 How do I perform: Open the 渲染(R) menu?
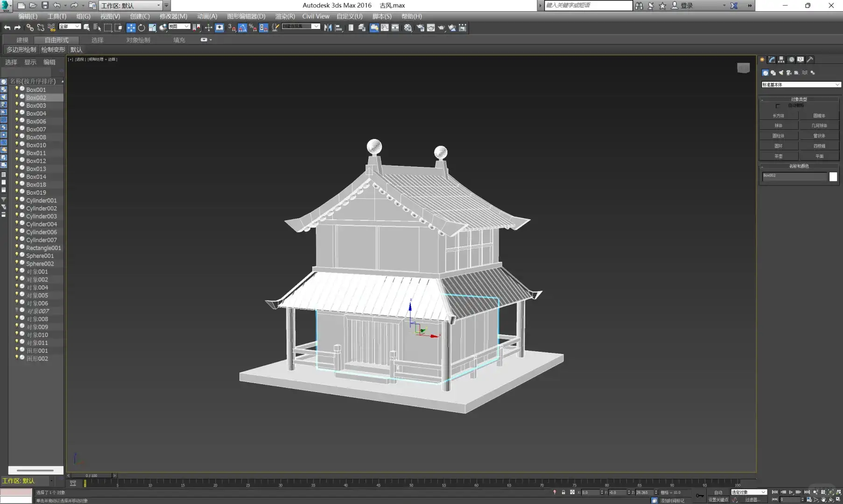point(285,16)
